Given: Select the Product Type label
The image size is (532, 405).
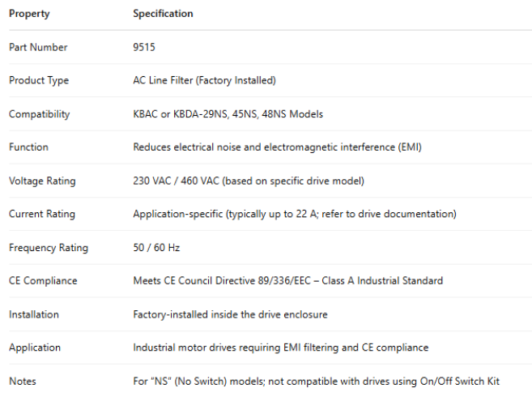Looking at the screenshot, I should pos(39,80).
